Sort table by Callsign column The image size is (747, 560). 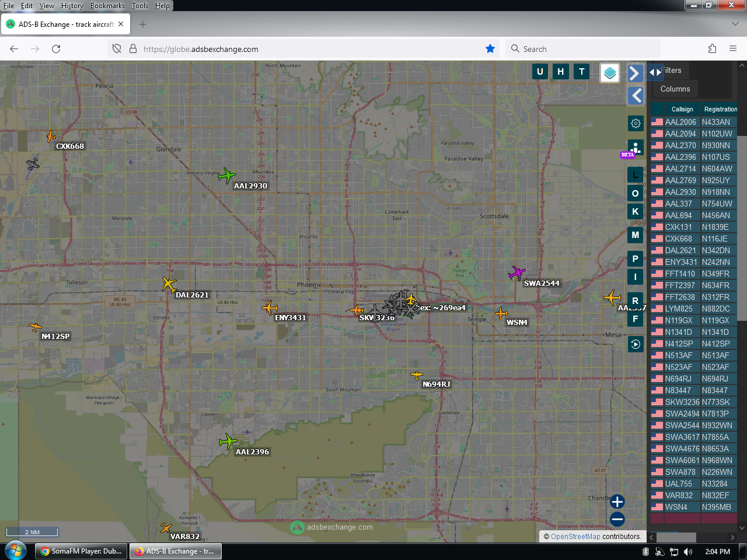682,109
